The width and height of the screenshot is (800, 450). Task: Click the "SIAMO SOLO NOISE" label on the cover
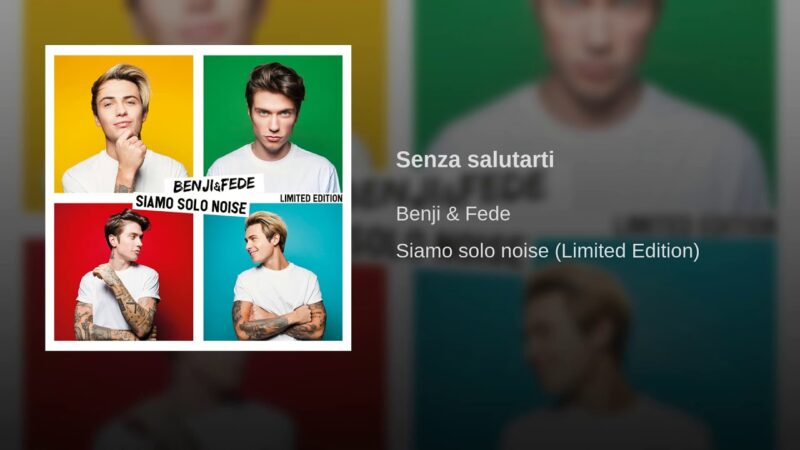point(191,205)
